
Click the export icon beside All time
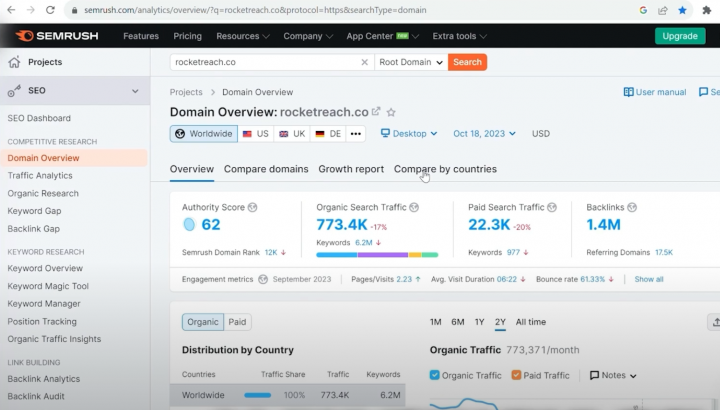coord(714,322)
